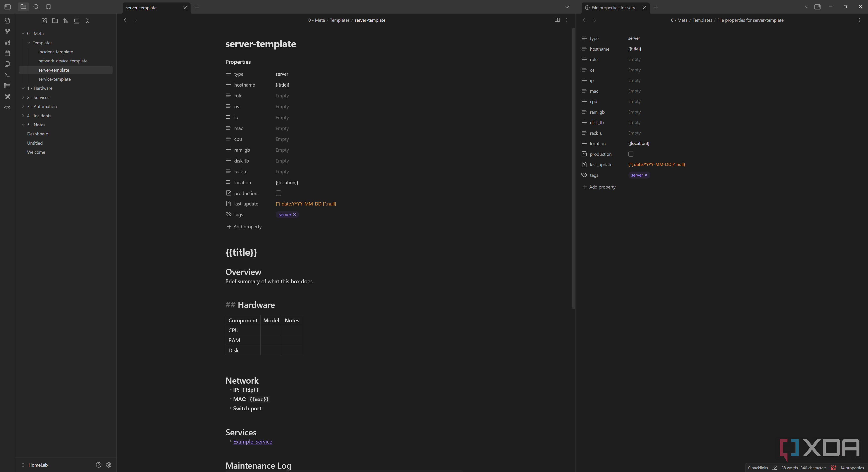This screenshot has width=868, height=472.
Task: Open today's daily note calendar icon
Action: click(7, 53)
